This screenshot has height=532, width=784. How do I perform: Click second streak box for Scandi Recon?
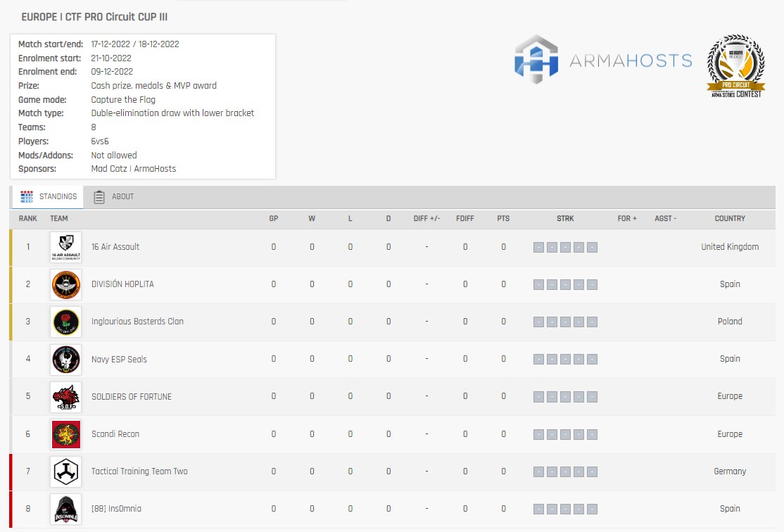[x=552, y=434]
